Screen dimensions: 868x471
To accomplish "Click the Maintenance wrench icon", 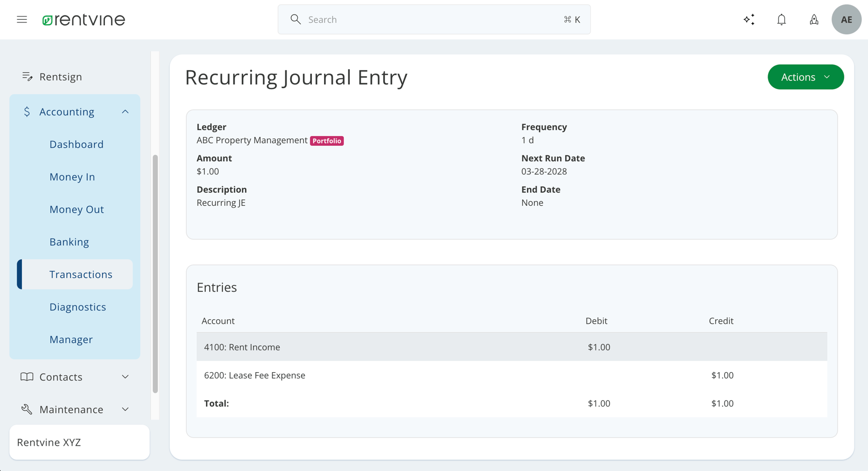I will (27, 409).
